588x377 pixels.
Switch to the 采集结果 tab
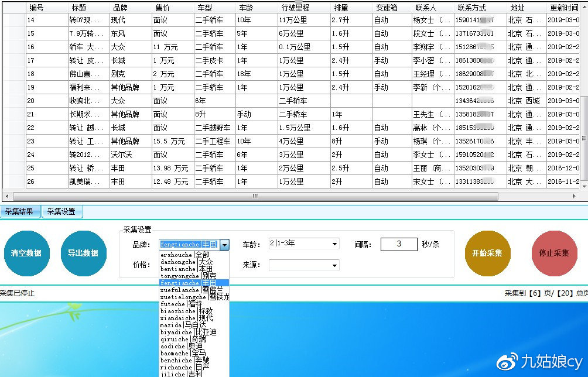coord(18,212)
